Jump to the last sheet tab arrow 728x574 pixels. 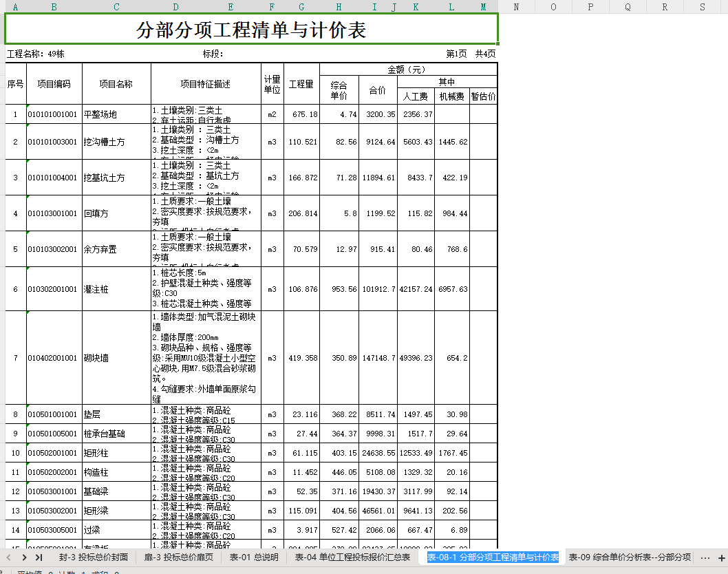39,557
